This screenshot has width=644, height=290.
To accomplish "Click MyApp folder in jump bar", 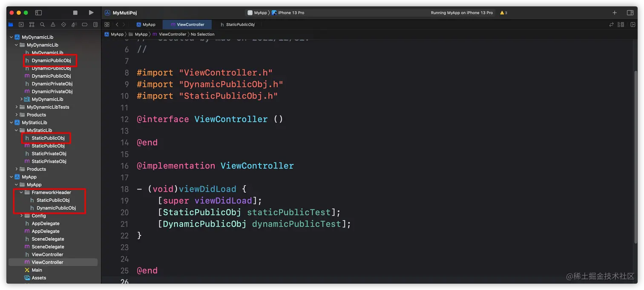I will (x=138, y=34).
